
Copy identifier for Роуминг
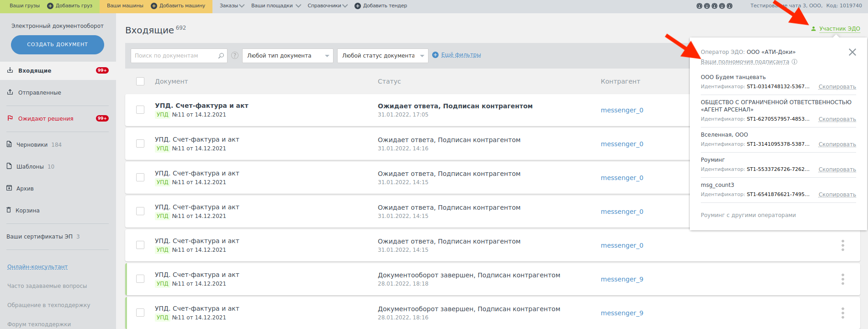click(x=837, y=170)
